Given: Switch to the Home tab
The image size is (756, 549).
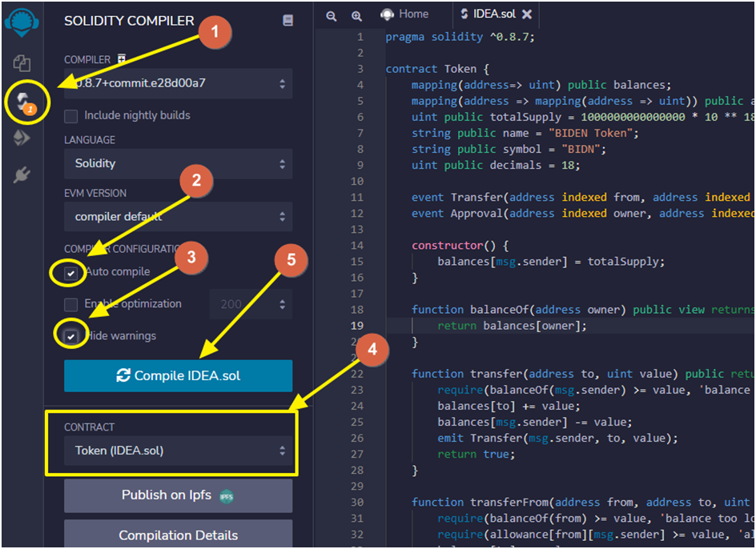Looking at the screenshot, I should click(x=405, y=14).
